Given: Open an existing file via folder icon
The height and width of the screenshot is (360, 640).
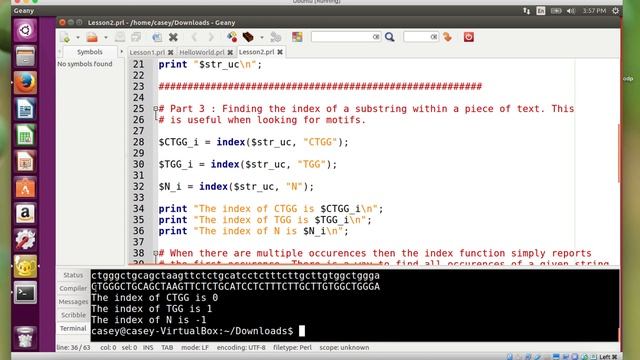Looking at the screenshot, I should (x=92, y=37).
